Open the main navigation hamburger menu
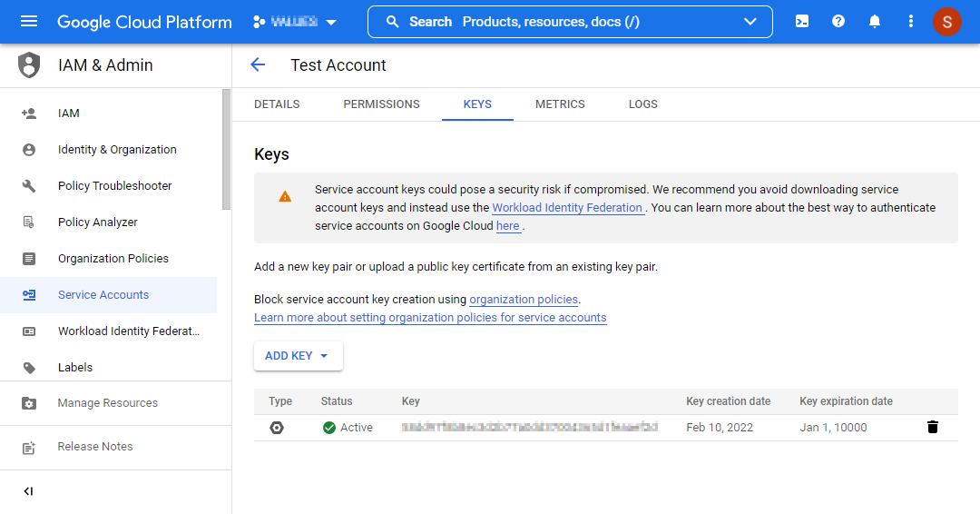Viewport: 980px width, 514px height. (29, 22)
